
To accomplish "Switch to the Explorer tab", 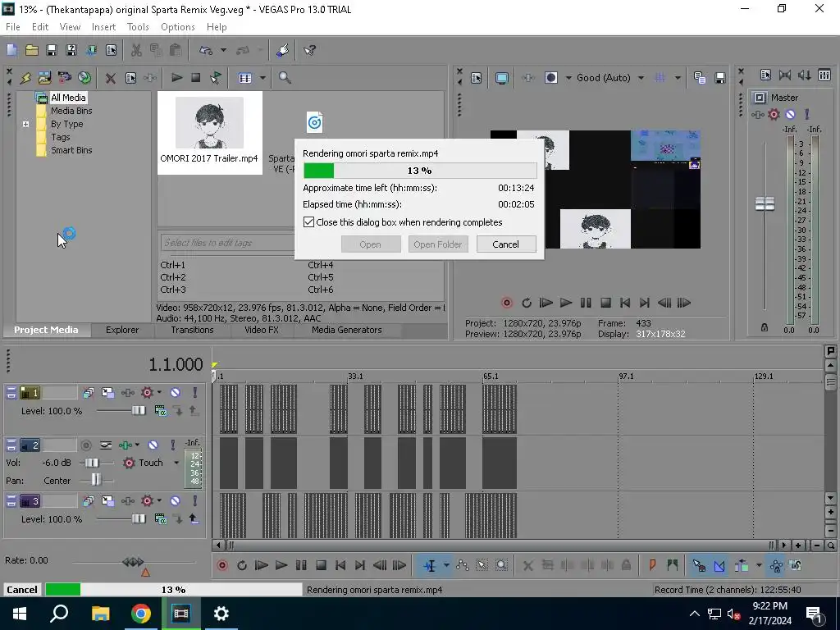I will pyautogui.click(x=122, y=330).
